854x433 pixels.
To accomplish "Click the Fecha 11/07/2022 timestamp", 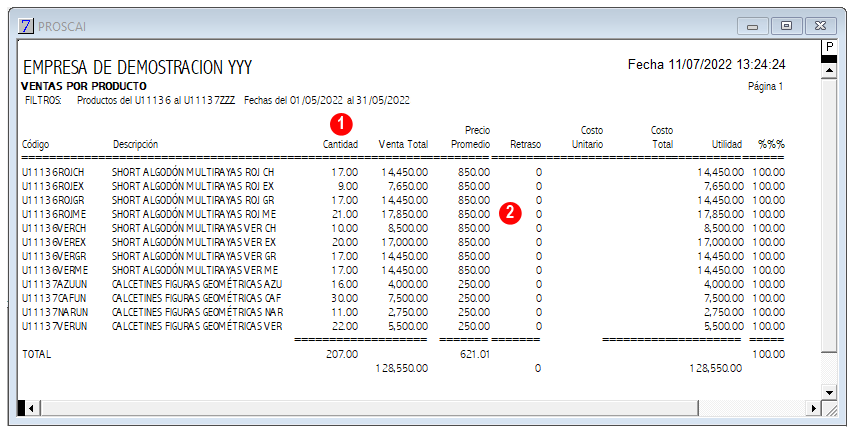I will 706,64.
